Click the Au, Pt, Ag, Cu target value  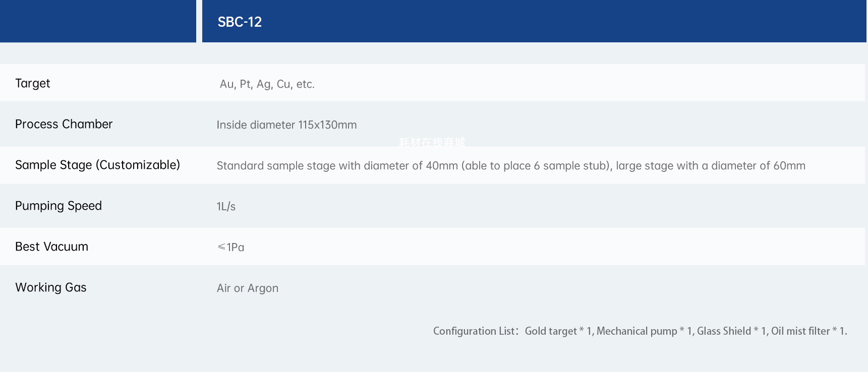267,84
